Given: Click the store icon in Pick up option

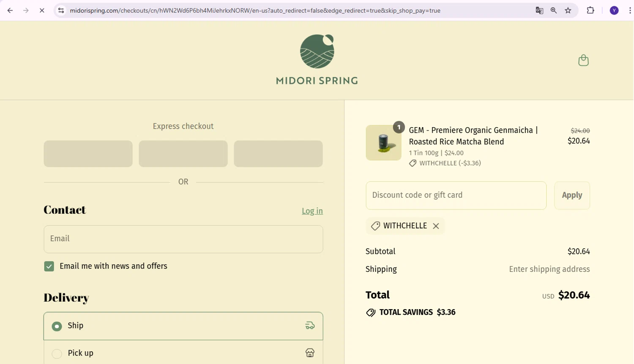Looking at the screenshot, I should coord(310,353).
